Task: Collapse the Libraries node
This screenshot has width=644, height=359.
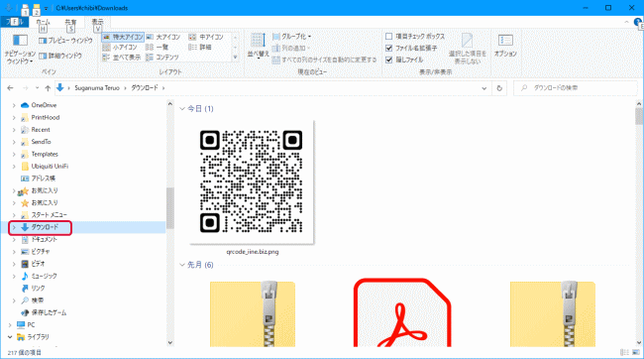Action: coord(10,337)
